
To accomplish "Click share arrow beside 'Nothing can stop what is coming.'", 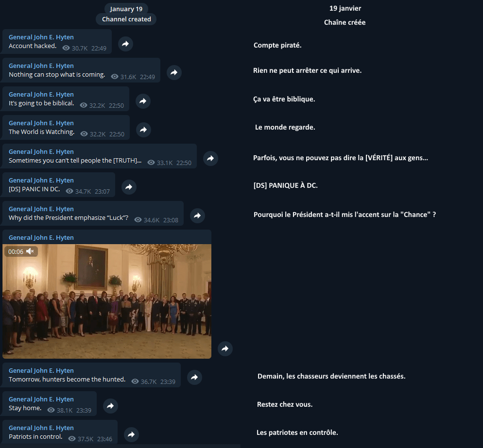I will coord(174,73).
